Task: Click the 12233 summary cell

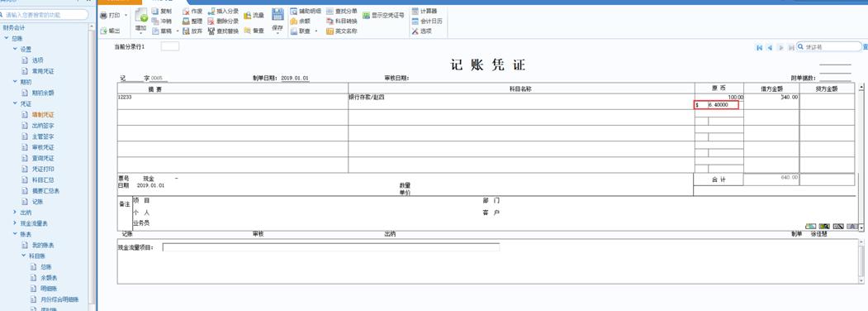Action: 233,102
